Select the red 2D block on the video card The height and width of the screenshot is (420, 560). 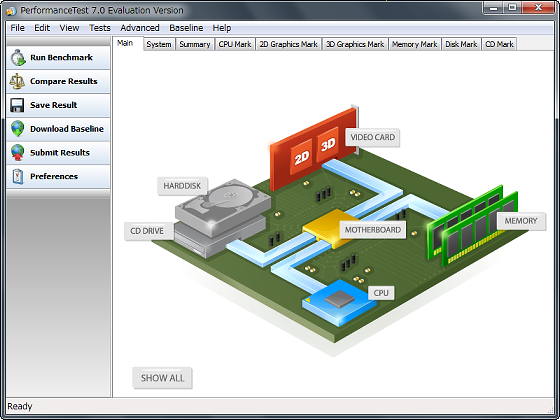coord(301,157)
